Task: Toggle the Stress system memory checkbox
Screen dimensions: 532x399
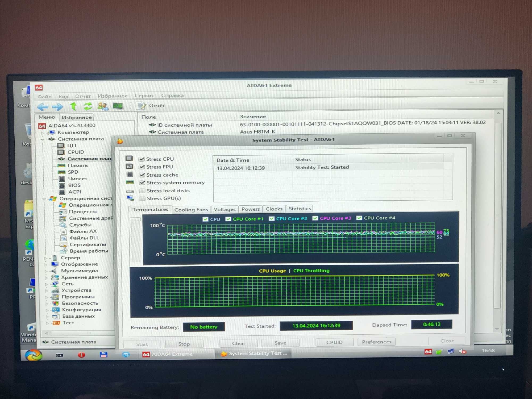Action: pyautogui.click(x=142, y=183)
